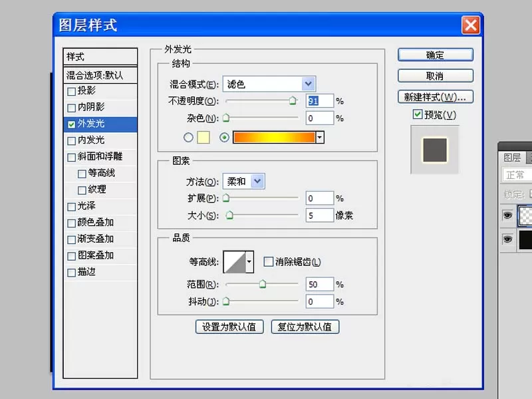Click the style preview square thumbnail
Image resolution: width=532 pixels, height=399 pixels.
point(435,150)
